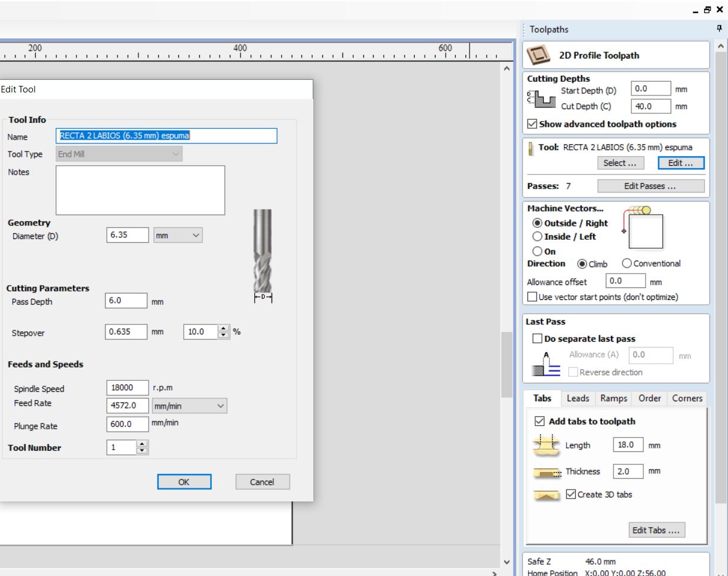The image size is (728, 576).
Task: Enable Do separate last pass checkbox
Action: coord(536,339)
